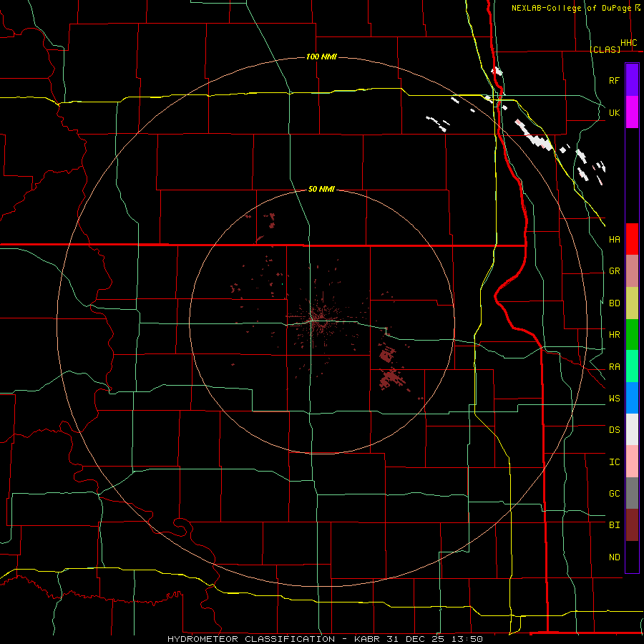Click the DS legend label

point(614,430)
